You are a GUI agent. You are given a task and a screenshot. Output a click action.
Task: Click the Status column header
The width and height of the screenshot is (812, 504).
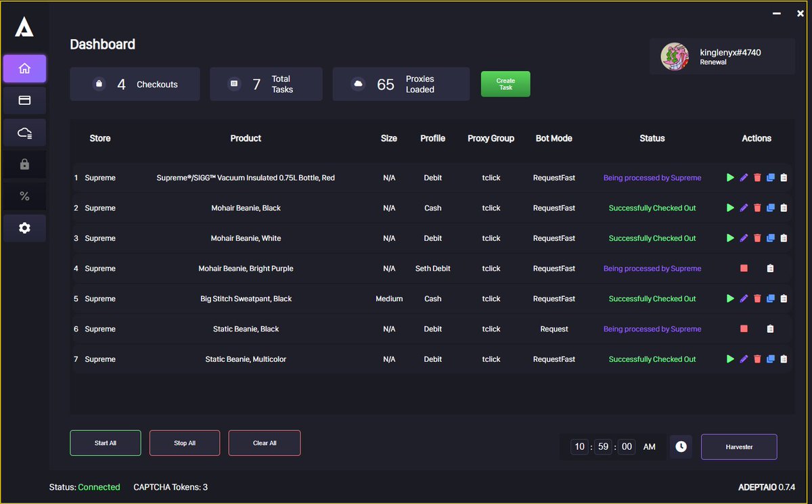pyautogui.click(x=652, y=138)
